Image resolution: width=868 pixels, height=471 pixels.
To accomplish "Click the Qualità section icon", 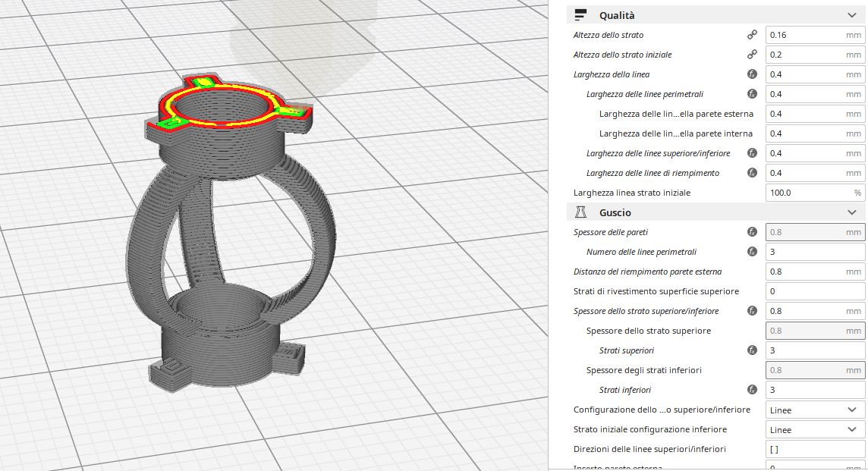I will [580, 15].
